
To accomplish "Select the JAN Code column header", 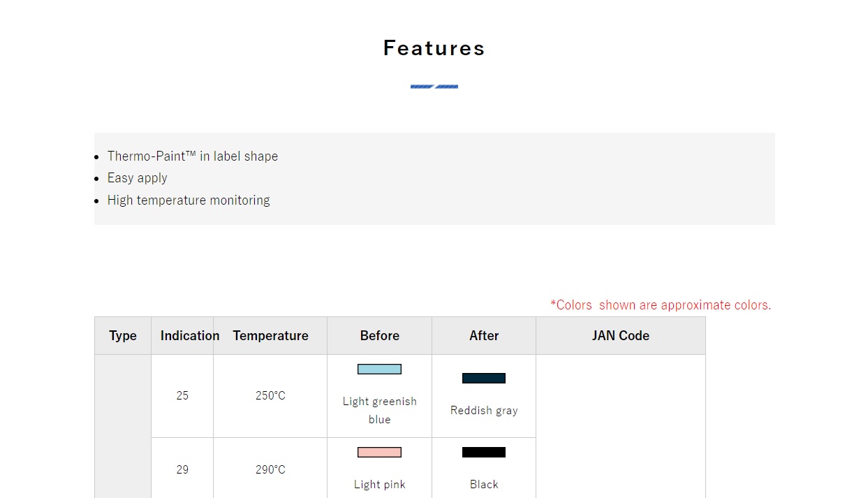I will click(620, 336).
